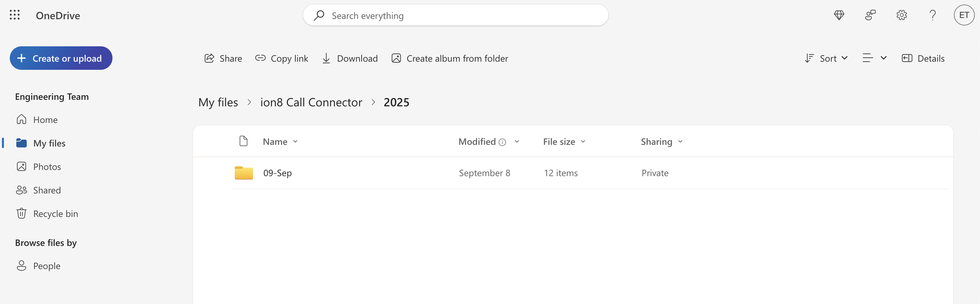Click the Search everything field
The width and height of the screenshot is (980, 304).
pos(455,16)
